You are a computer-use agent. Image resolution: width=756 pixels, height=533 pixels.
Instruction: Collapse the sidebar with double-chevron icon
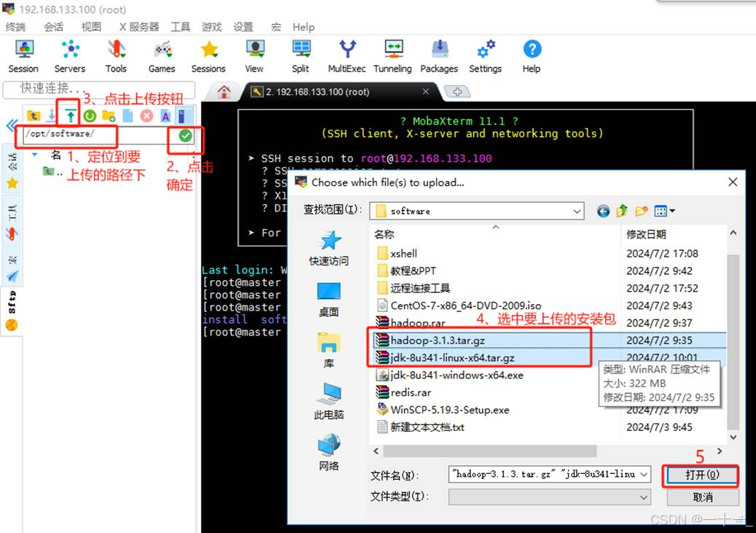click(12, 126)
